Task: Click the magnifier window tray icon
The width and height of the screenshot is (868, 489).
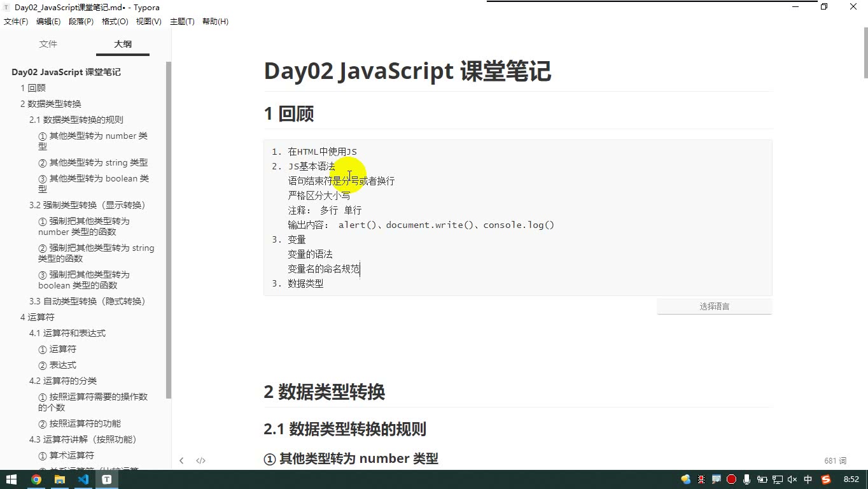Action: point(716,479)
